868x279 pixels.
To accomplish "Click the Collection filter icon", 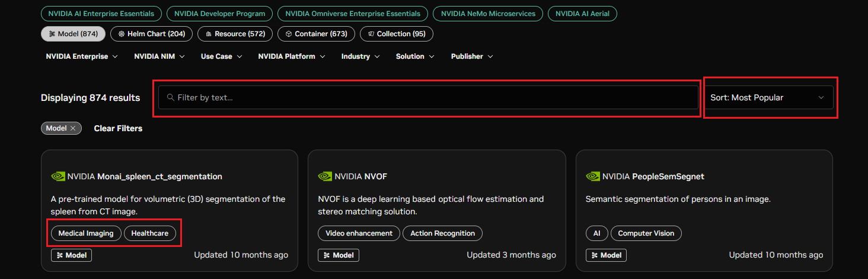I will [x=371, y=34].
